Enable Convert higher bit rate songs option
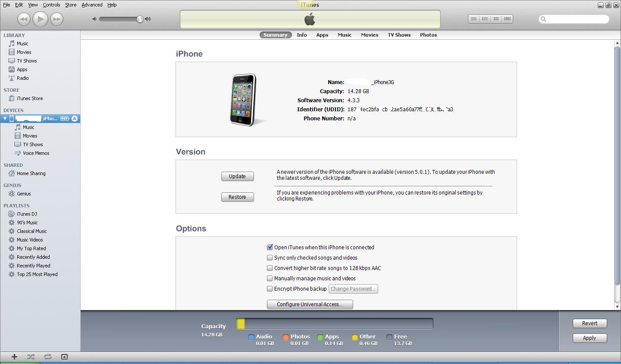 point(270,268)
